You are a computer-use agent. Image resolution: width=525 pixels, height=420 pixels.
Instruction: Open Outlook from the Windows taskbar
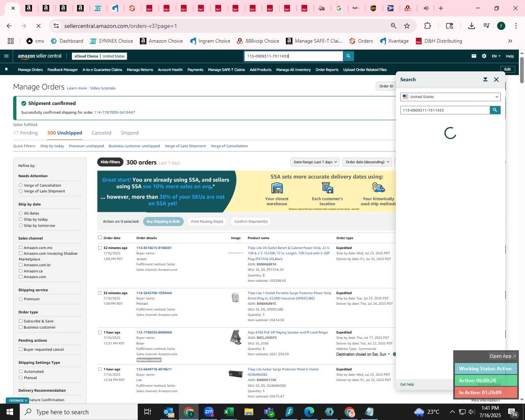point(169,412)
